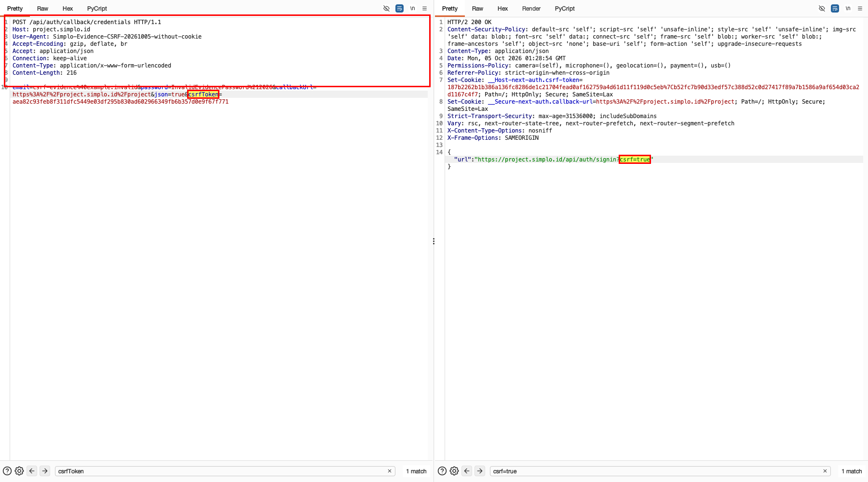Focus the response search field containing csrf=true
The width and height of the screenshot is (868, 482).
(660, 471)
